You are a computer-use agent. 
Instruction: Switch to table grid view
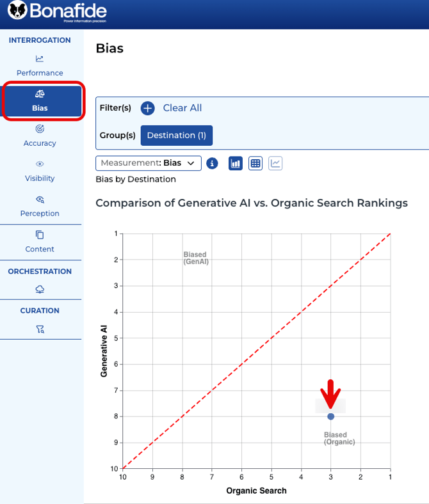[255, 163]
